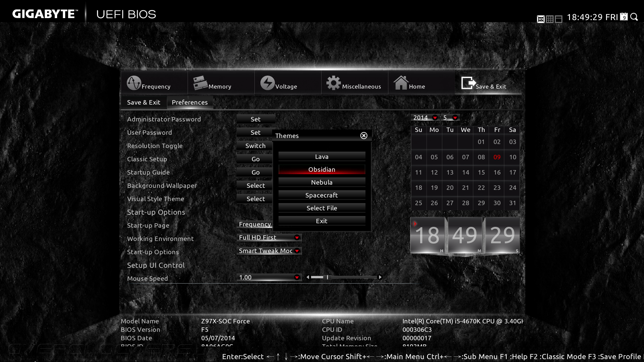Click the Background Wallpaper label
The width and height of the screenshot is (644, 362).
coord(162,185)
